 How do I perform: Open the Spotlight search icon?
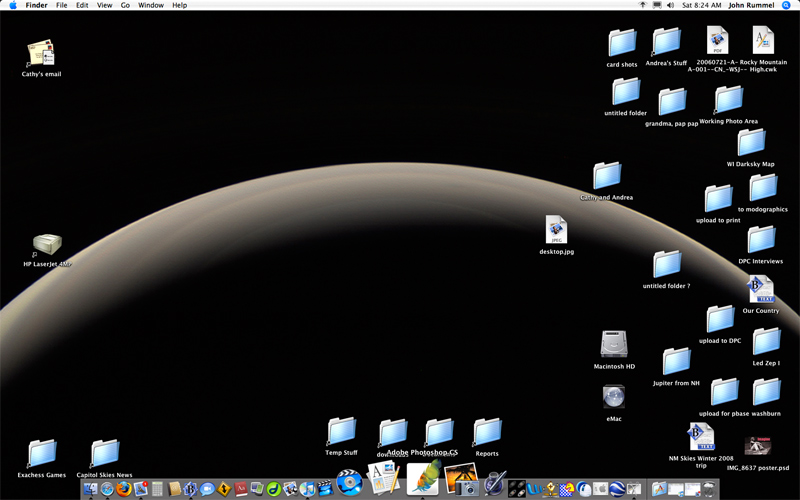click(786, 5)
